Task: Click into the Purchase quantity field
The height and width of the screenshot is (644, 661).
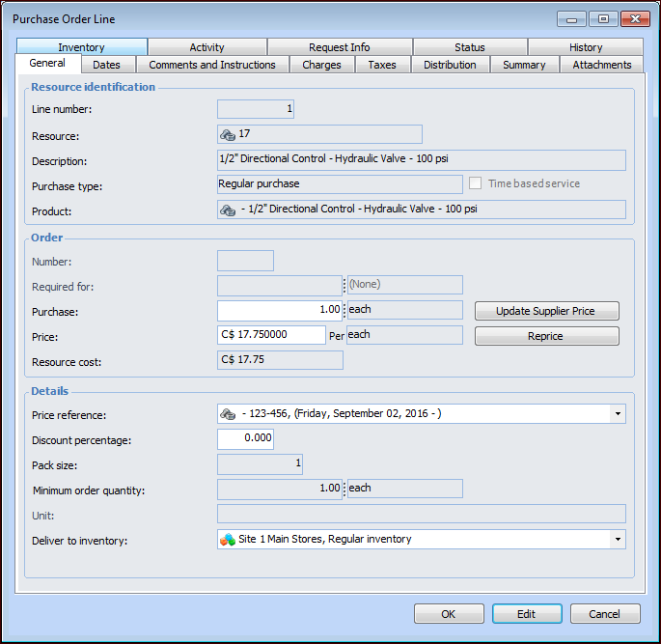Action: [x=280, y=310]
